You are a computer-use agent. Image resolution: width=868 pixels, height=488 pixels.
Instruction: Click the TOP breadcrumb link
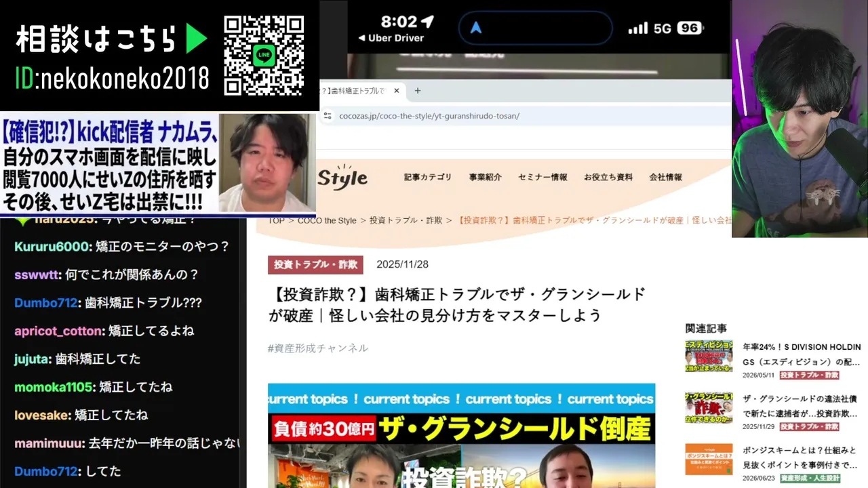276,220
